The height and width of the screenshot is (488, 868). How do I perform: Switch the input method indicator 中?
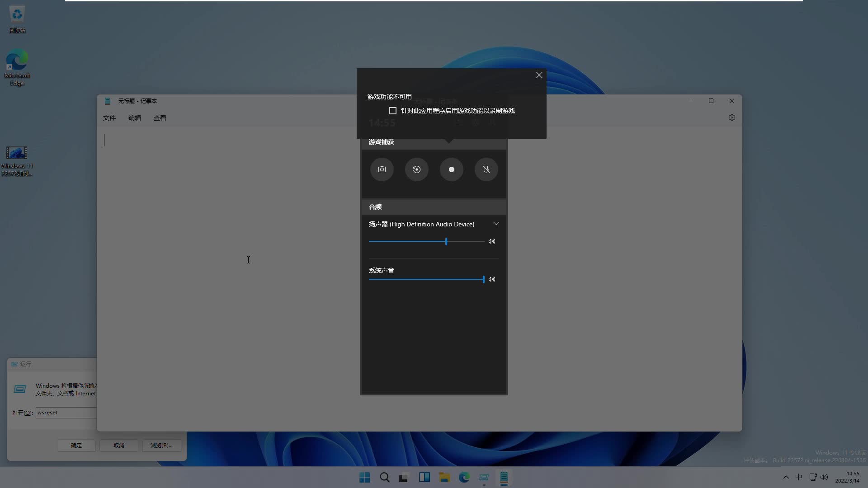point(799,478)
